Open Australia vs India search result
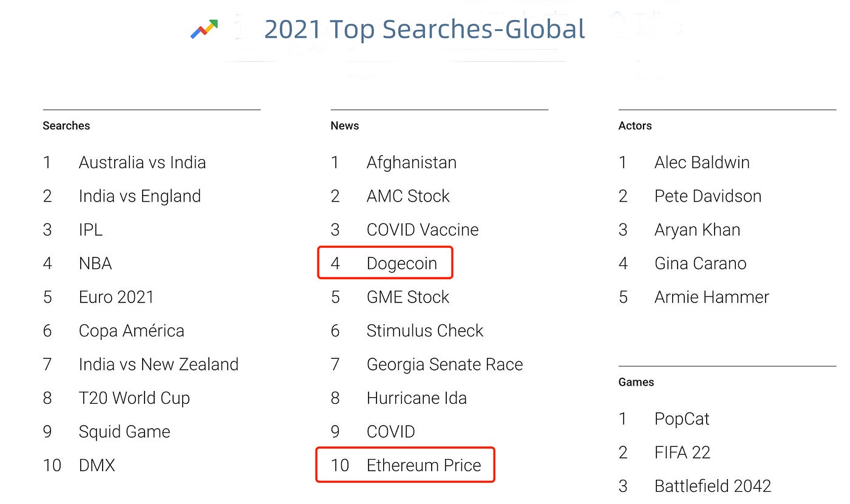The image size is (850, 504). tap(142, 162)
